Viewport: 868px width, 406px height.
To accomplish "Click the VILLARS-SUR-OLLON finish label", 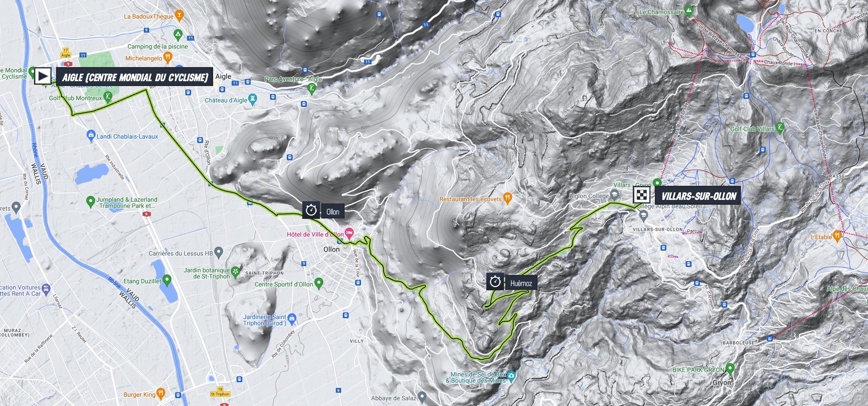I will [699, 196].
